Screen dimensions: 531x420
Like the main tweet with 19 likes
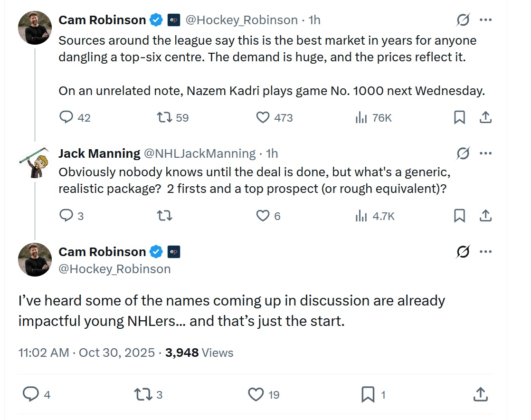(x=256, y=394)
